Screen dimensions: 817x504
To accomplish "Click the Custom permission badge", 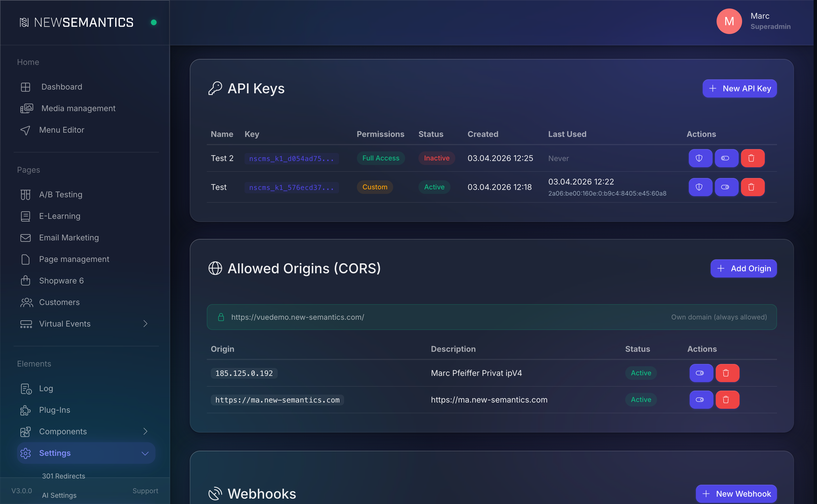I will (375, 187).
